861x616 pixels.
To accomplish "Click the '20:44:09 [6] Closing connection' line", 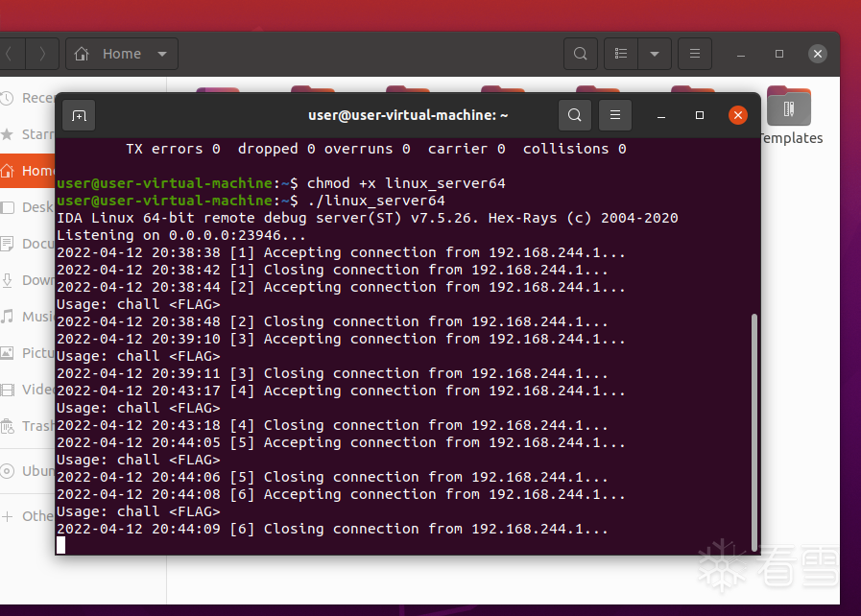I will (x=332, y=529).
